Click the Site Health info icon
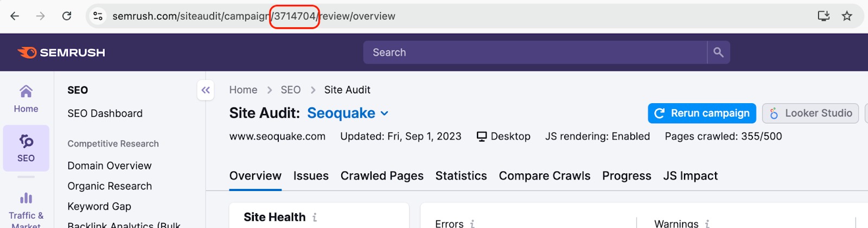868x228 pixels. 315,217
